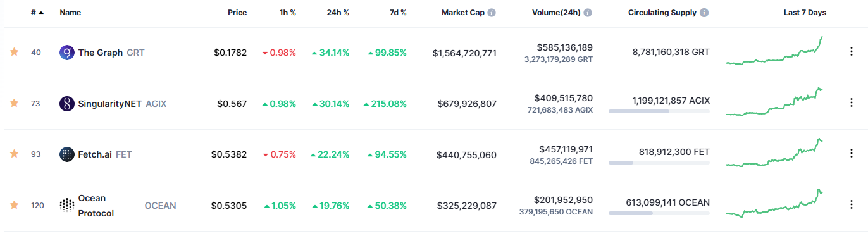Open The Graph 7-day sparkline chart

tap(775, 51)
